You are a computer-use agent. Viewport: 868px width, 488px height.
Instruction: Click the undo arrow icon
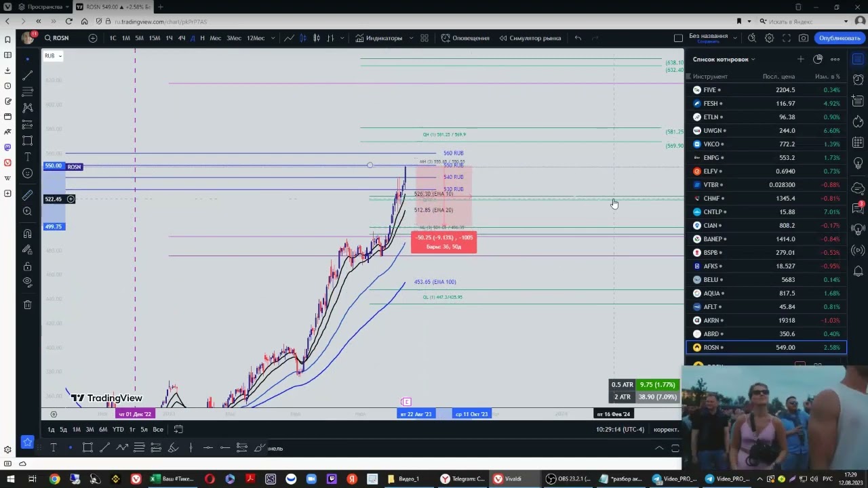coord(578,38)
